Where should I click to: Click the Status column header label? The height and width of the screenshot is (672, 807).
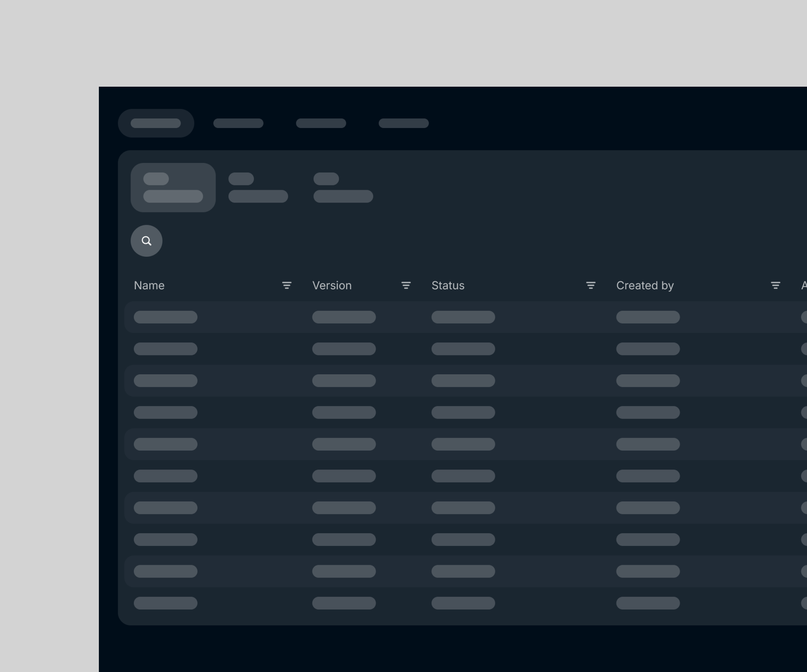point(448,285)
